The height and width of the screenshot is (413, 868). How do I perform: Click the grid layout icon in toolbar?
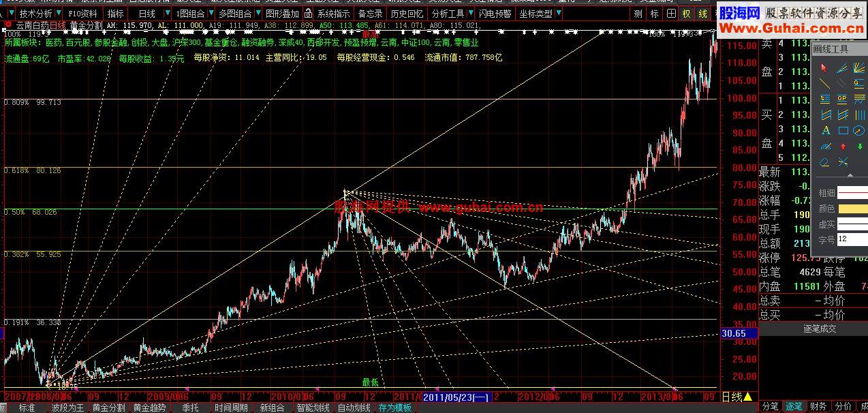click(x=670, y=13)
